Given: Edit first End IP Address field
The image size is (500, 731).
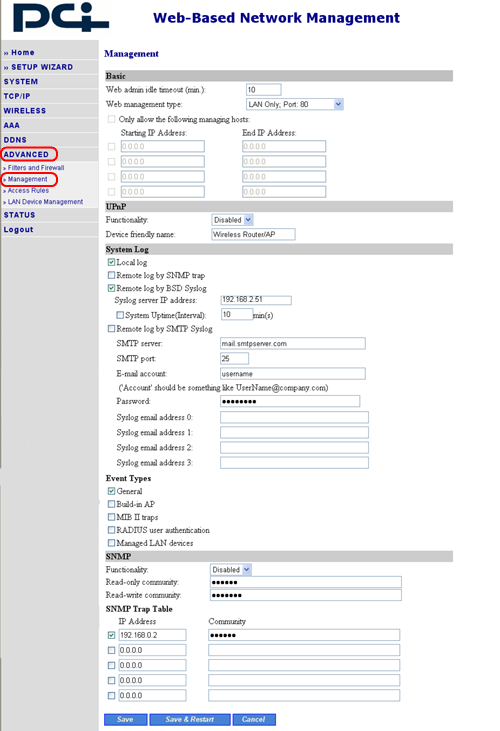Looking at the screenshot, I should (x=284, y=146).
